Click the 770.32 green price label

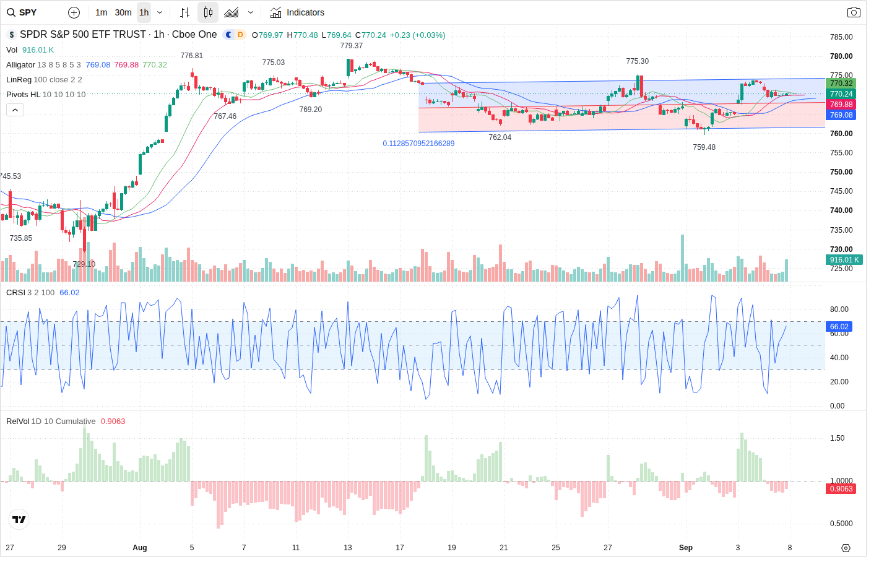(x=841, y=84)
